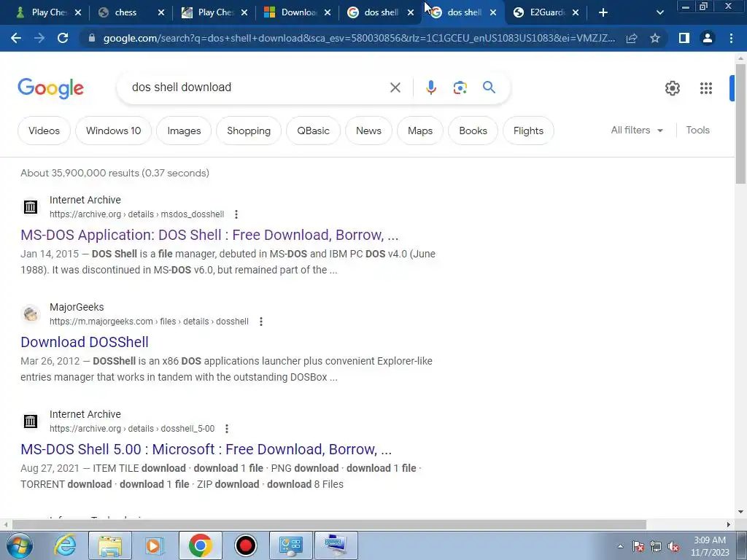
Task: Launch Internet Explorer from the taskbar
Action: pos(65,545)
